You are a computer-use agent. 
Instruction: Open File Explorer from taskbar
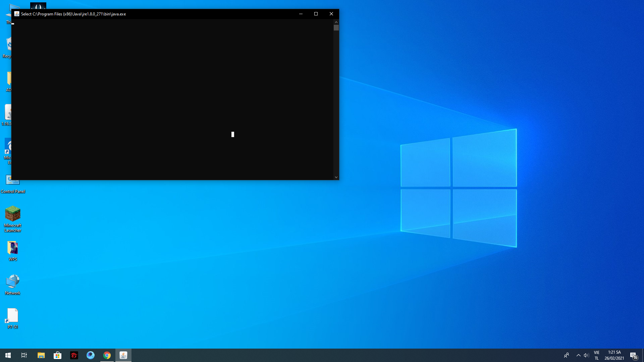pos(41,355)
